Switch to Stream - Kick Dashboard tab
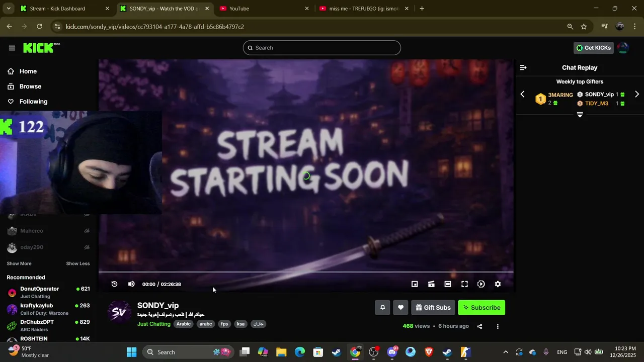The height and width of the screenshot is (362, 644). pos(64,9)
